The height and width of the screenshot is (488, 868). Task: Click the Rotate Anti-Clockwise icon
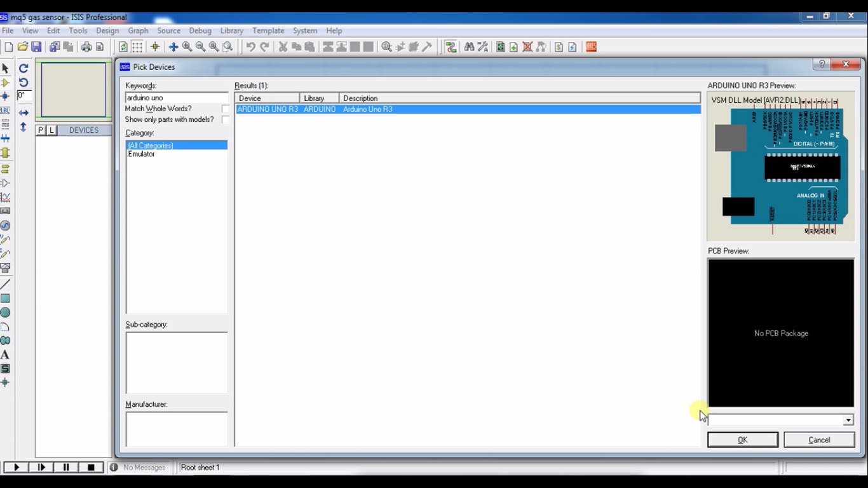[x=24, y=83]
